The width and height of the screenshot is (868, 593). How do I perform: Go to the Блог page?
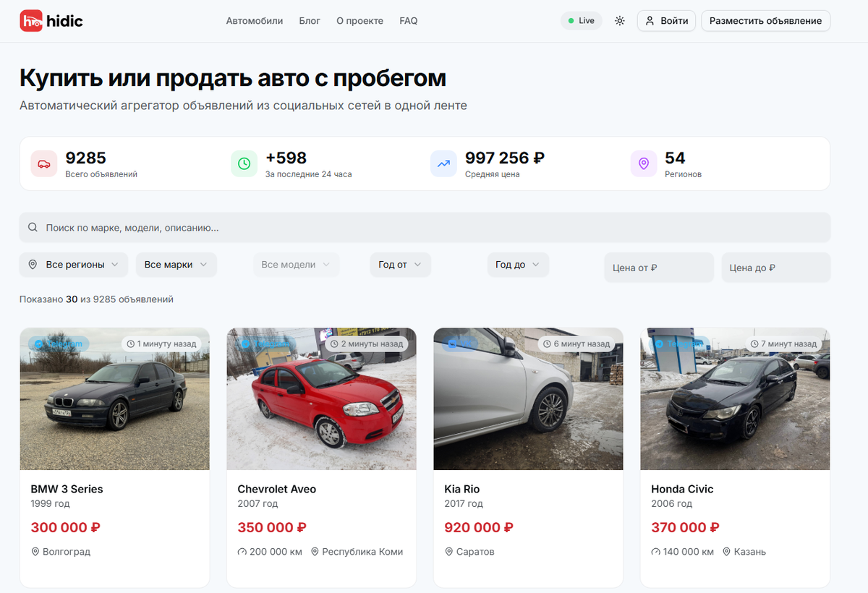310,21
